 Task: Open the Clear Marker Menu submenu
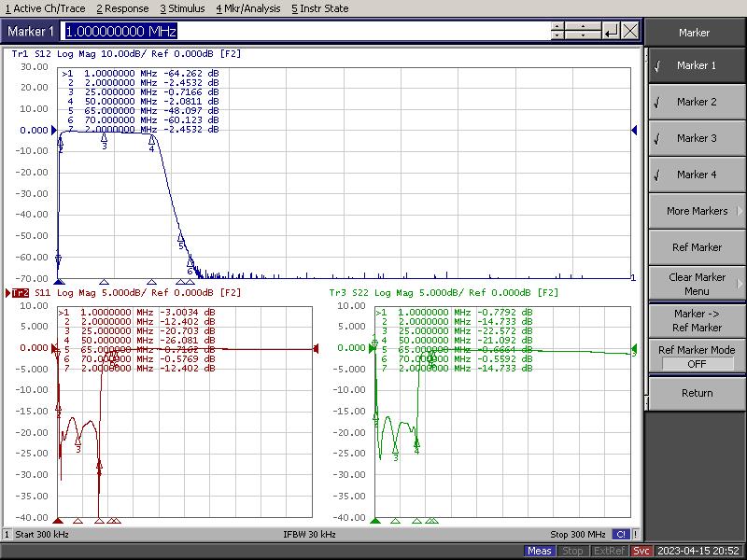pyautogui.click(x=696, y=284)
